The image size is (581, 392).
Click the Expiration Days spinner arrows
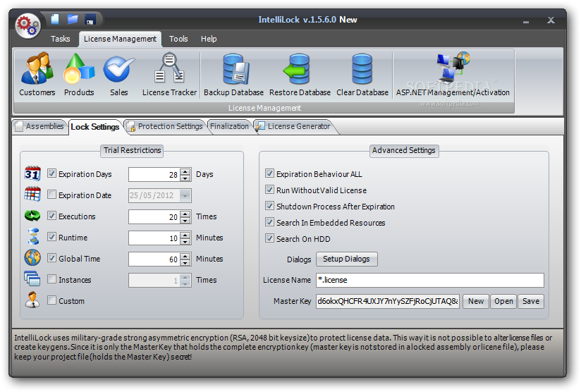tap(185, 175)
